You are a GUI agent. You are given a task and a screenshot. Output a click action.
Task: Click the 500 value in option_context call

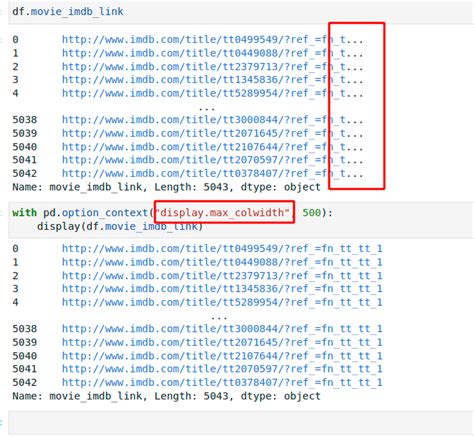pos(311,212)
